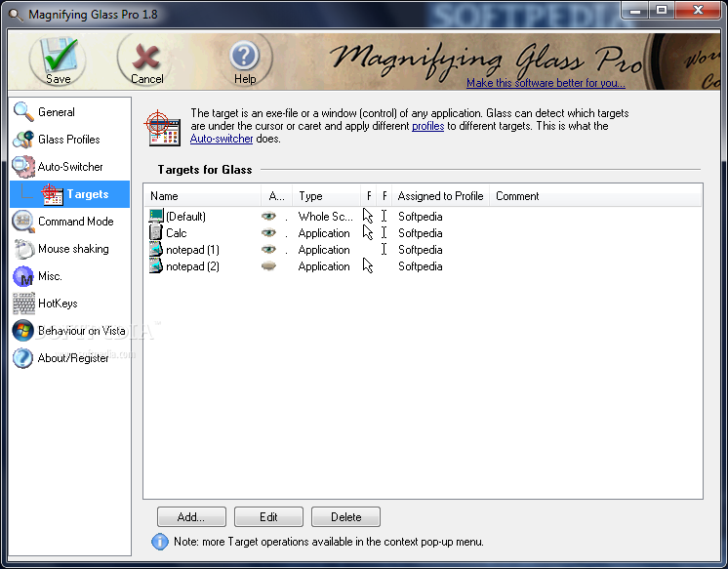
Task: Click the Edit button
Action: (x=268, y=517)
